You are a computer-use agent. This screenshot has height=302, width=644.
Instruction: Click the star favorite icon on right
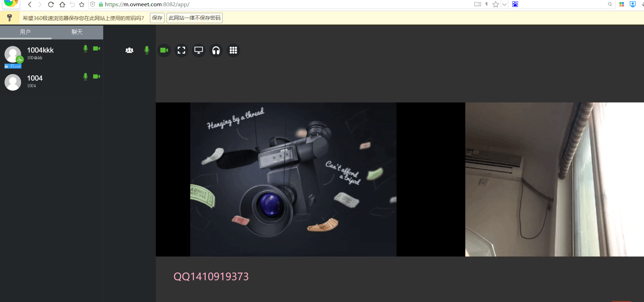tap(496, 4)
